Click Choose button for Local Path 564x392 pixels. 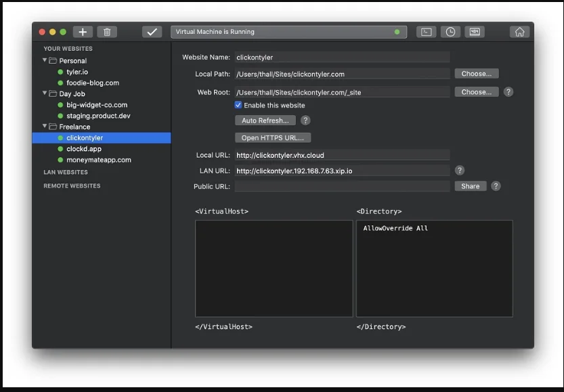[x=476, y=74]
